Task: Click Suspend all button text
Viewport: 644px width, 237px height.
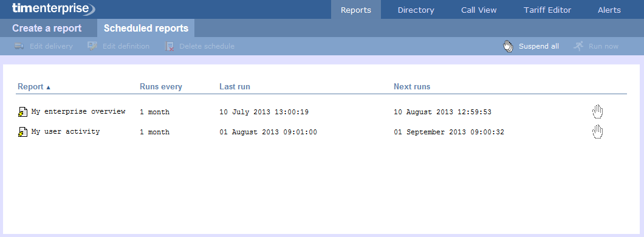Action: (x=538, y=46)
